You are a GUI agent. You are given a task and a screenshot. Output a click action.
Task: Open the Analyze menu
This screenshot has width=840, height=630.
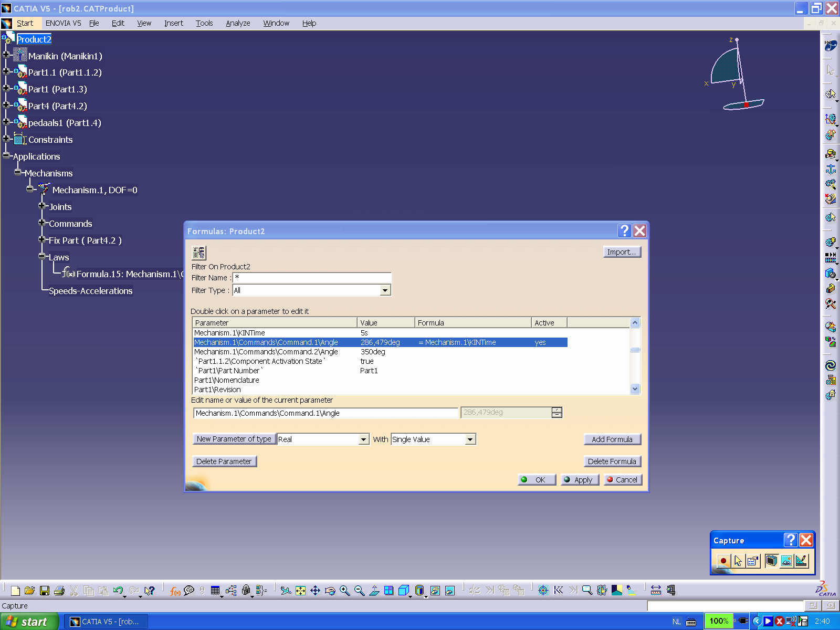[238, 23]
